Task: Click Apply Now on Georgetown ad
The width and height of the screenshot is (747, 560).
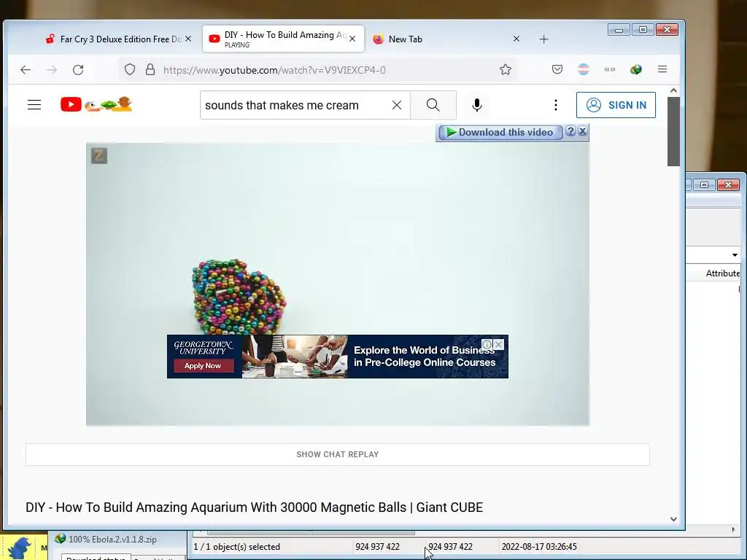Action: pyautogui.click(x=203, y=366)
